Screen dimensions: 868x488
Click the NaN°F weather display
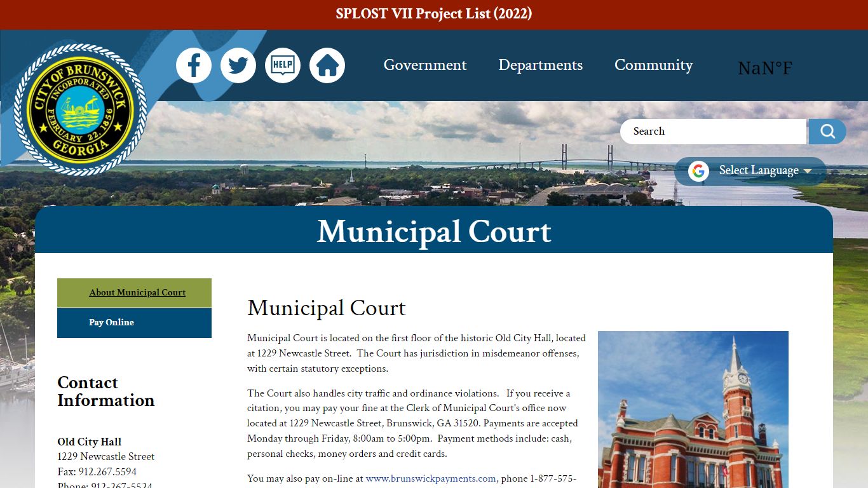coord(765,68)
